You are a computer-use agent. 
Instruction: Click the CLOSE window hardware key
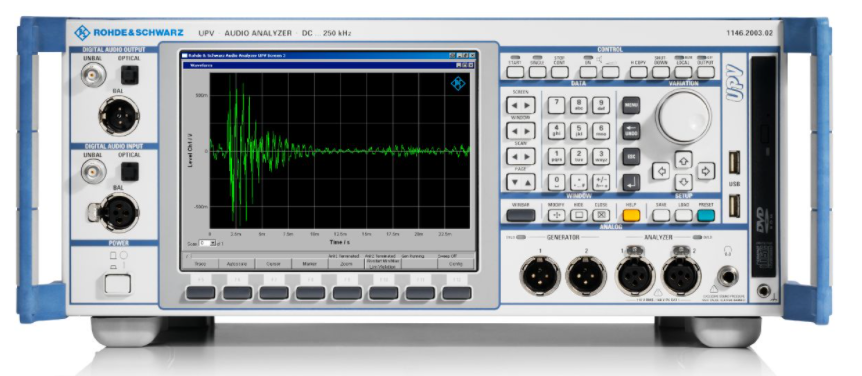click(x=601, y=215)
